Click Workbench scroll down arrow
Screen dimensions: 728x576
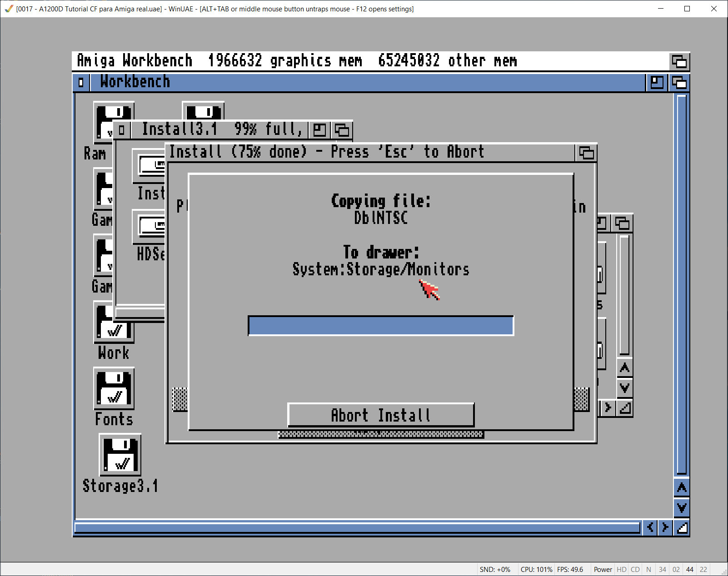pyautogui.click(x=682, y=507)
